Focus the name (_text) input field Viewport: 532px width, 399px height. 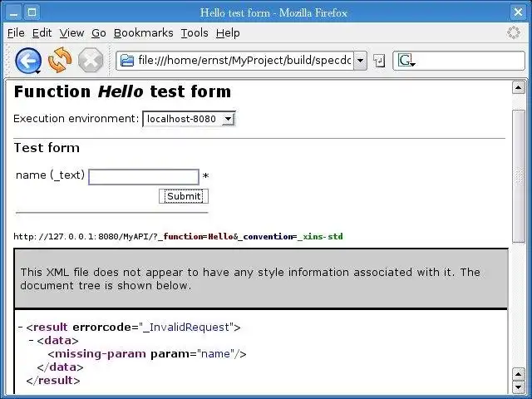tap(144, 176)
